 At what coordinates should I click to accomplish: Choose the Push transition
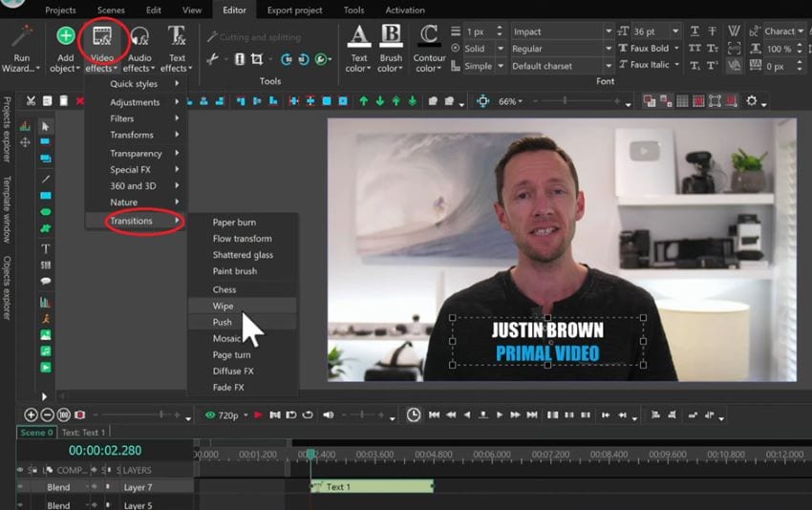click(243, 322)
